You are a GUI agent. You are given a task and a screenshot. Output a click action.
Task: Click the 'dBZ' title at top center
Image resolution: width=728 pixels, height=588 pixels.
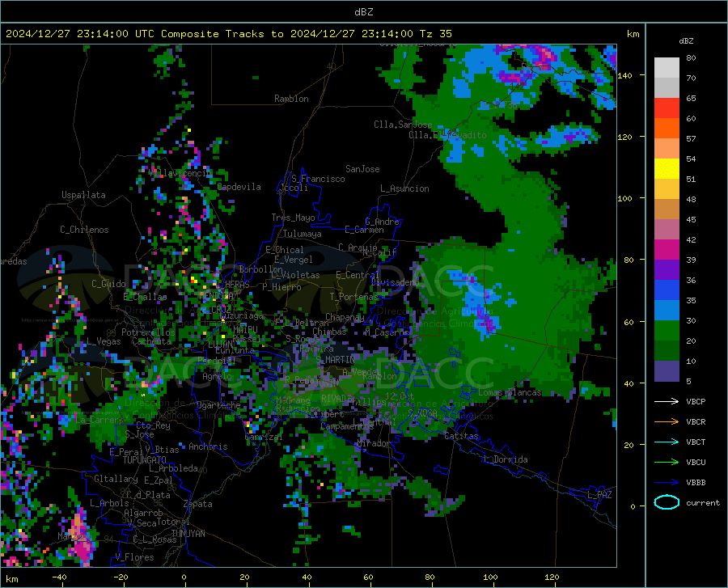(x=363, y=12)
